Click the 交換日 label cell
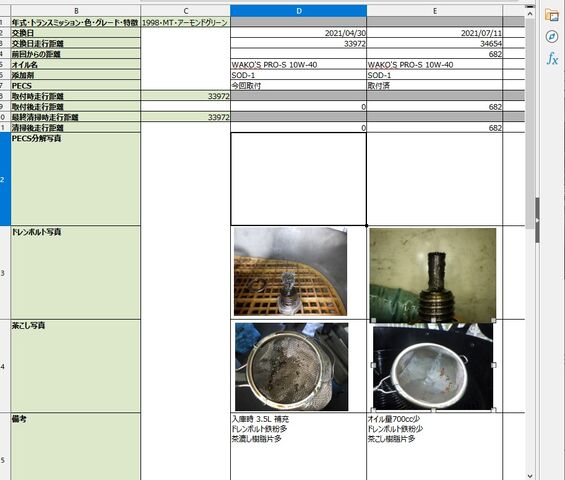Viewport: 565px width, 480px height. 76,33
